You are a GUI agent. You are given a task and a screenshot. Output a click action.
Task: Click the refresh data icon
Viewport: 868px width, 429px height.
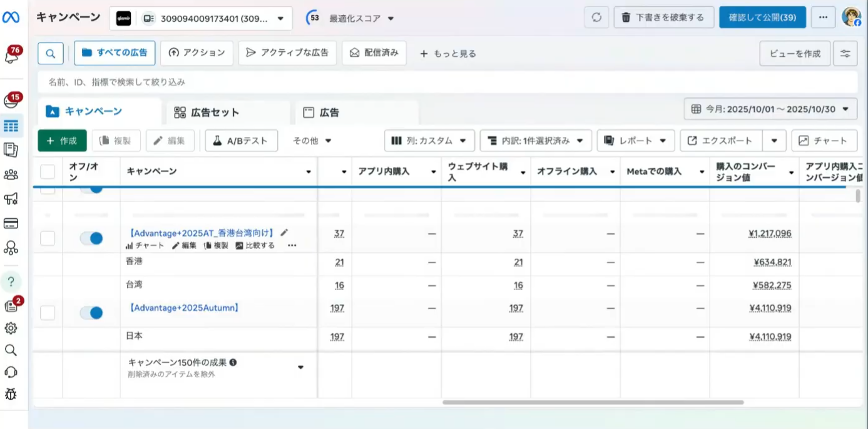[596, 18]
